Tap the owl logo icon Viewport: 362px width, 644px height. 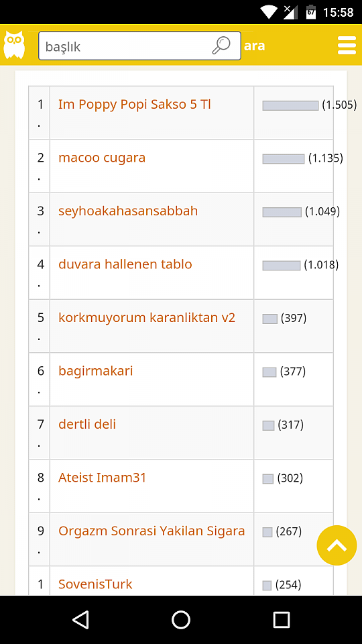click(14, 45)
